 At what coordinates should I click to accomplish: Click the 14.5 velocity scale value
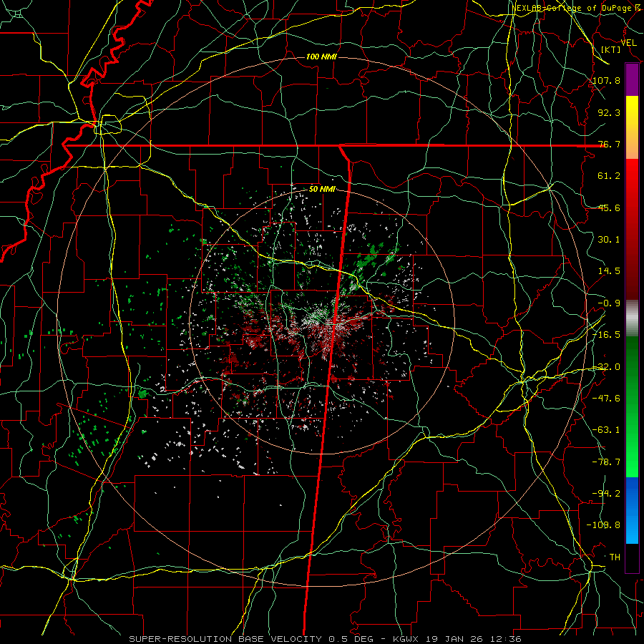pos(609,270)
